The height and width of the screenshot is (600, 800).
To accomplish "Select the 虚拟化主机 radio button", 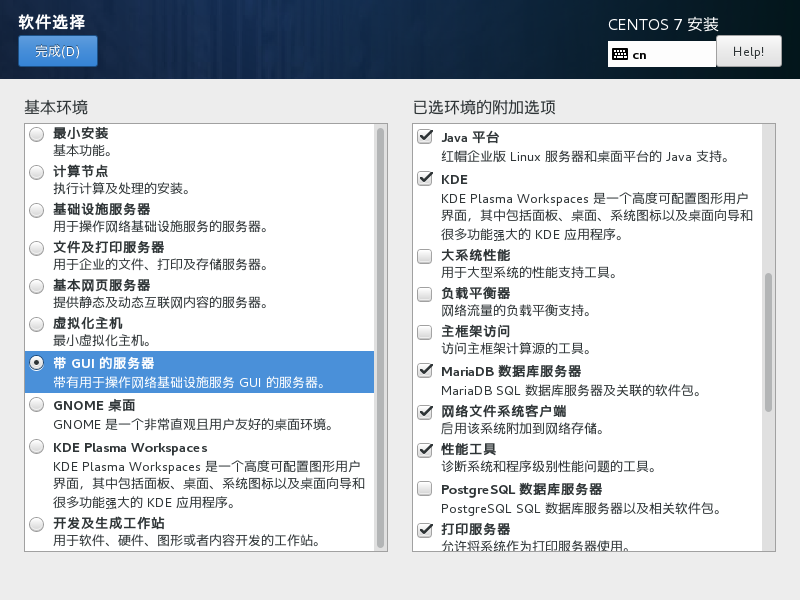I will [37, 324].
